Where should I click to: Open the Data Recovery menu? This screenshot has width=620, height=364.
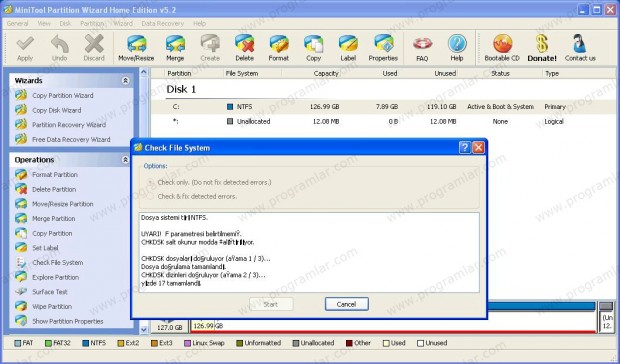pyautogui.click(x=163, y=24)
